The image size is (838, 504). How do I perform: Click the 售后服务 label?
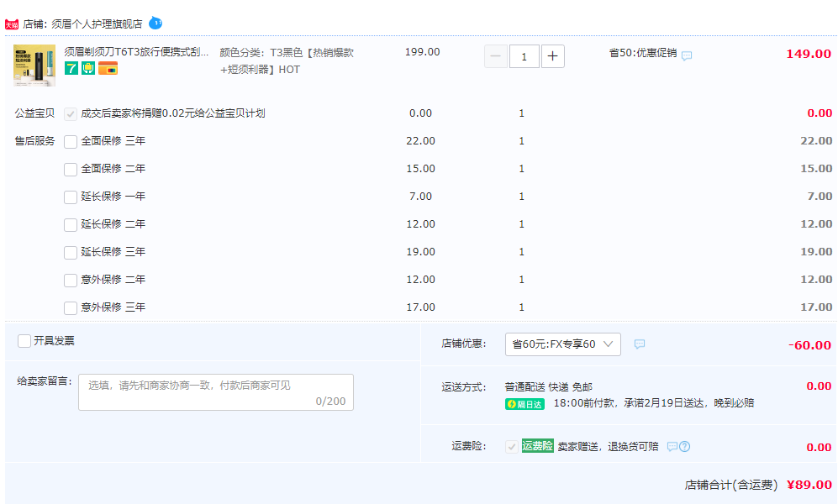tap(34, 141)
